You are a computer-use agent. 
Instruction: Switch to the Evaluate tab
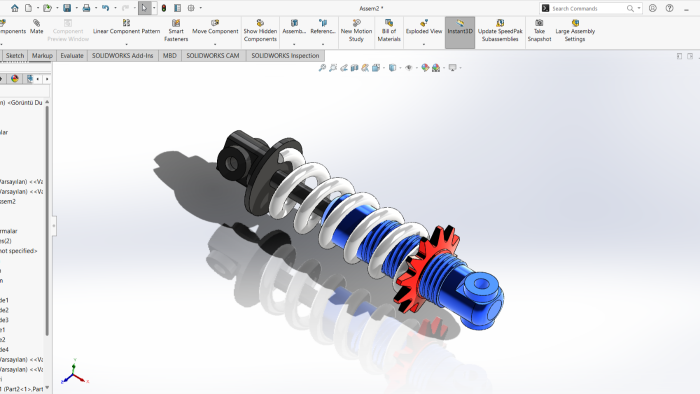click(72, 56)
